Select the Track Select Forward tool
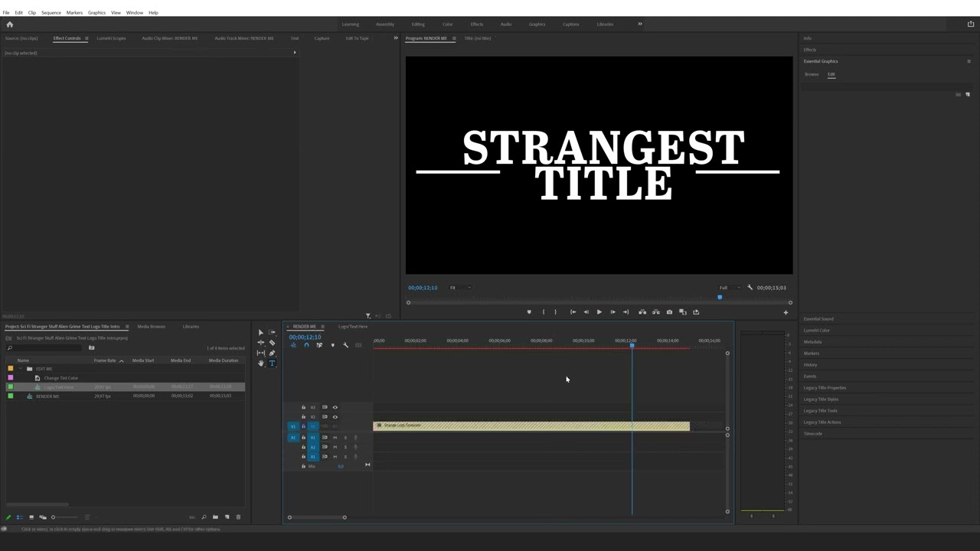 pos(272,332)
